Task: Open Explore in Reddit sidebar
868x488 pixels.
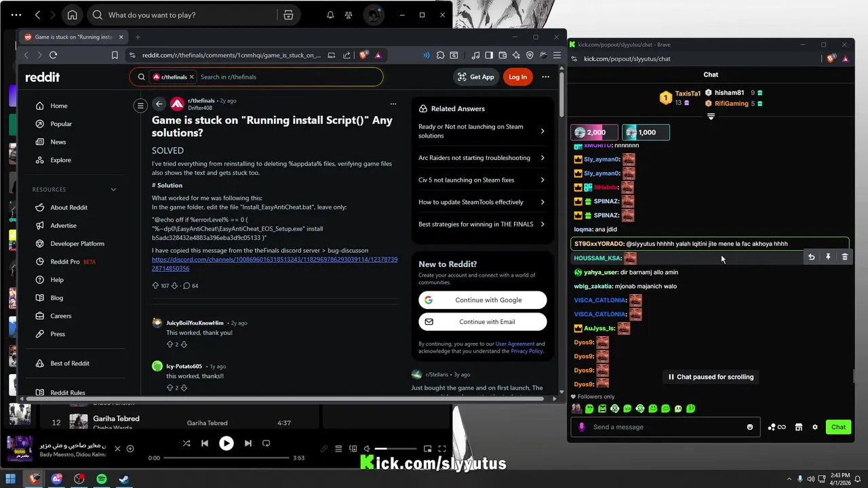Action: (x=60, y=160)
